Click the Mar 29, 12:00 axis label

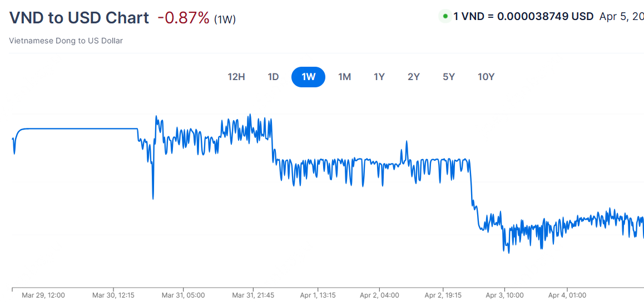pos(43,295)
